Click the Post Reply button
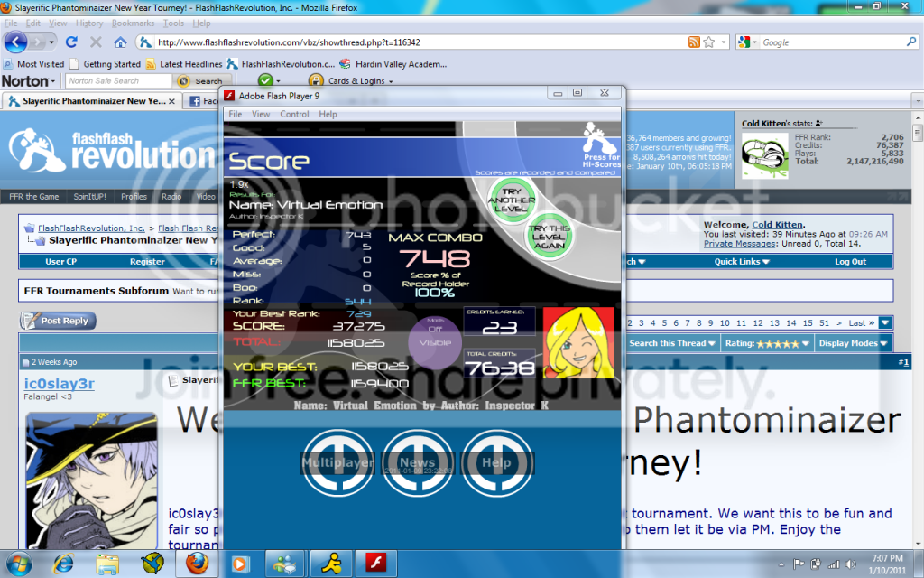 click(59, 321)
